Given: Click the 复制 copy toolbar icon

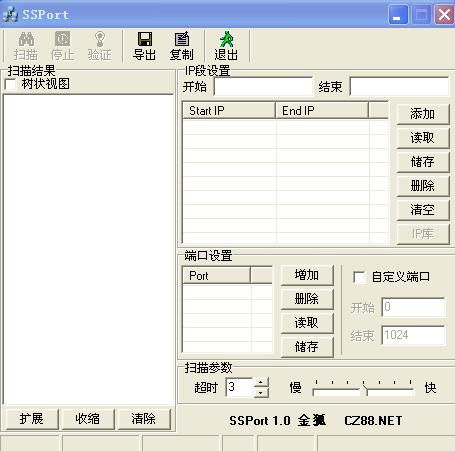Looking at the screenshot, I should tap(182, 39).
